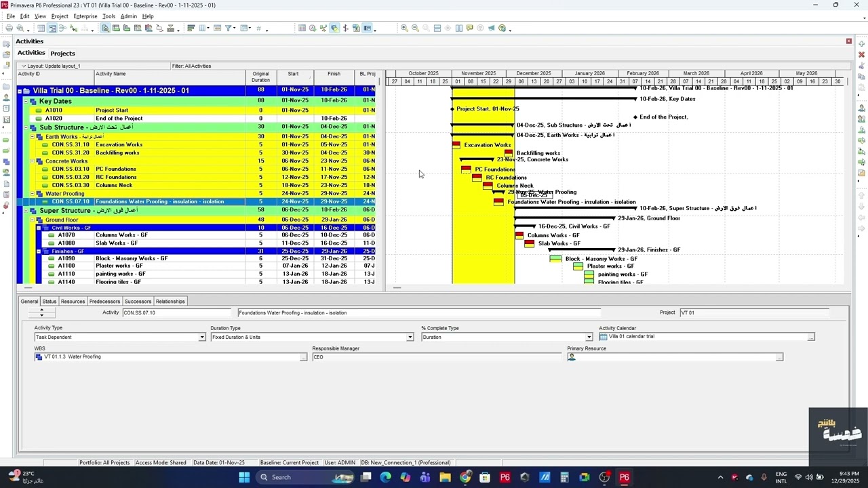Open the Duration Type dropdown
Screen dimensions: 868x488
(410, 337)
